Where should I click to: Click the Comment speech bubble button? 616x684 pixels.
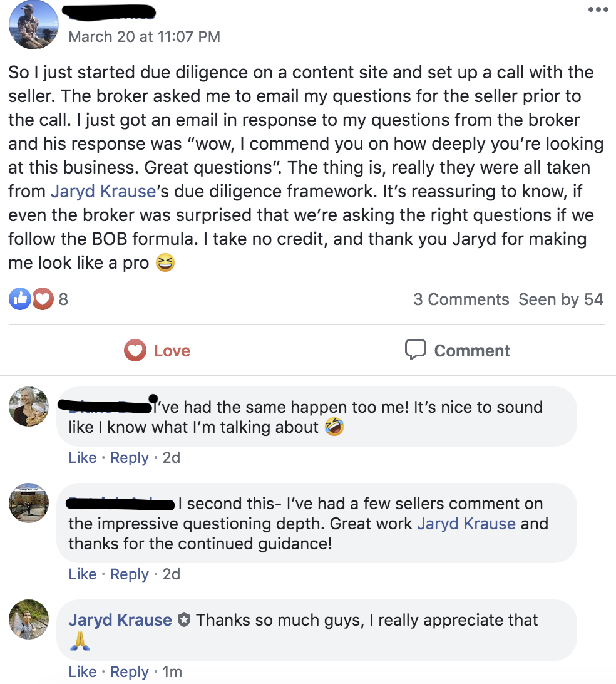point(458,351)
